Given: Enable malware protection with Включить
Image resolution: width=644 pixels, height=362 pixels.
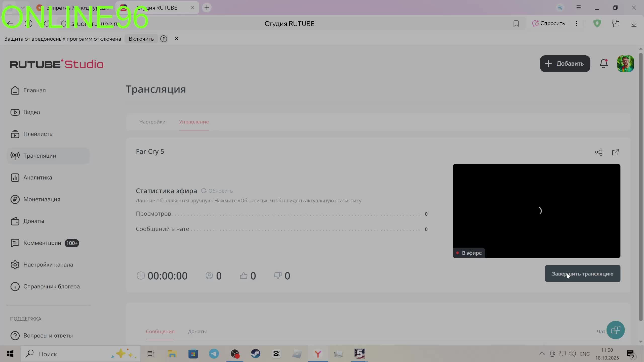Looking at the screenshot, I should pyautogui.click(x=141, y=39).
